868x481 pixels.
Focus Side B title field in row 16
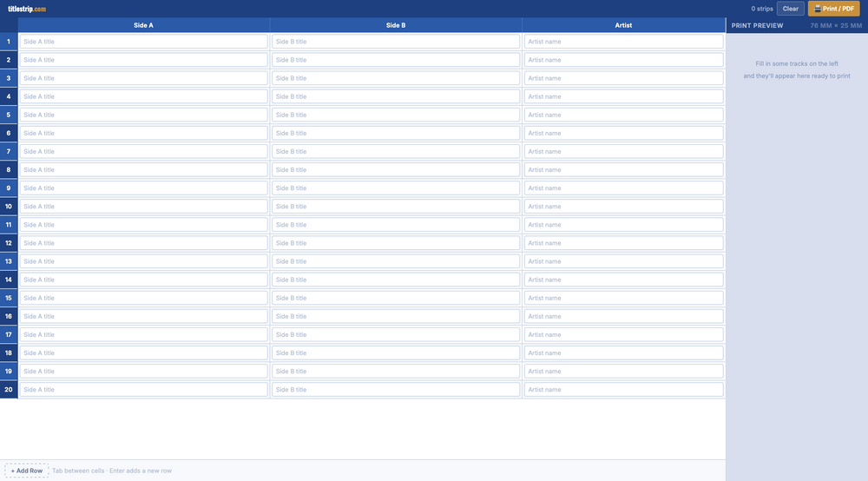click(x=396, y=315)
